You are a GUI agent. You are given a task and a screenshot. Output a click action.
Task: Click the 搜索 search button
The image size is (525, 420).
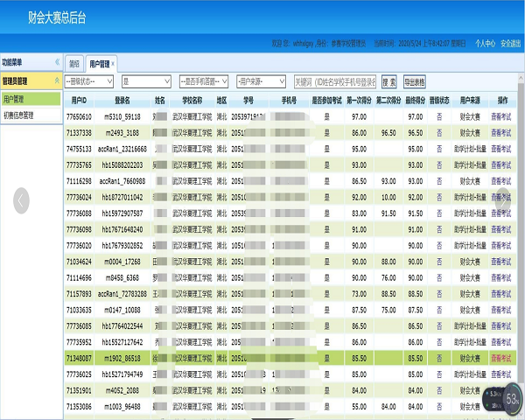[x=389, y=81]
